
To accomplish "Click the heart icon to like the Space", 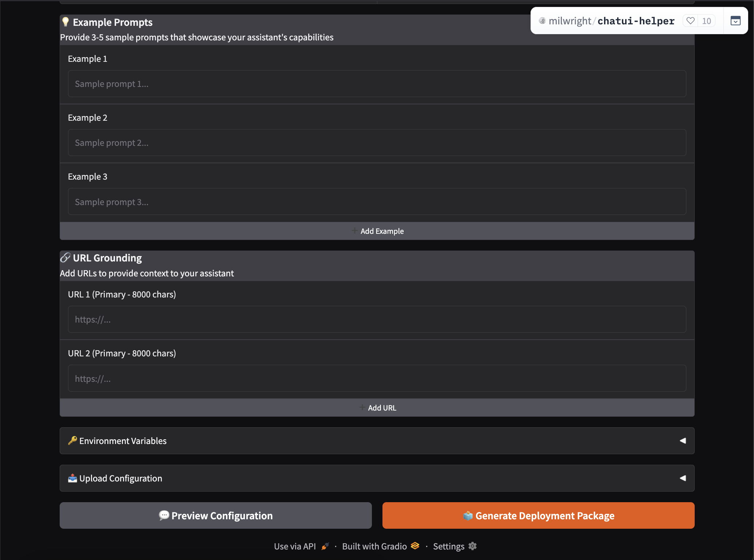I will pyautogui.click(x=690, y=21).
